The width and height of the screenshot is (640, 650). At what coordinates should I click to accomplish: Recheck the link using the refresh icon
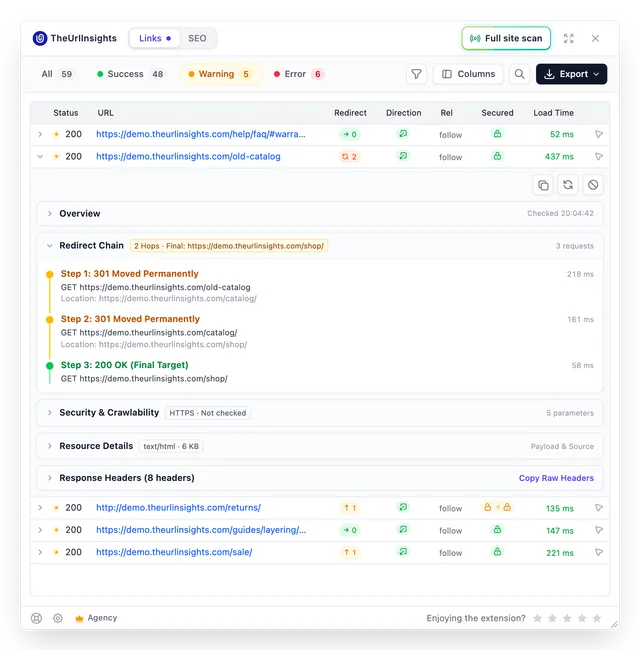(568, 185)
